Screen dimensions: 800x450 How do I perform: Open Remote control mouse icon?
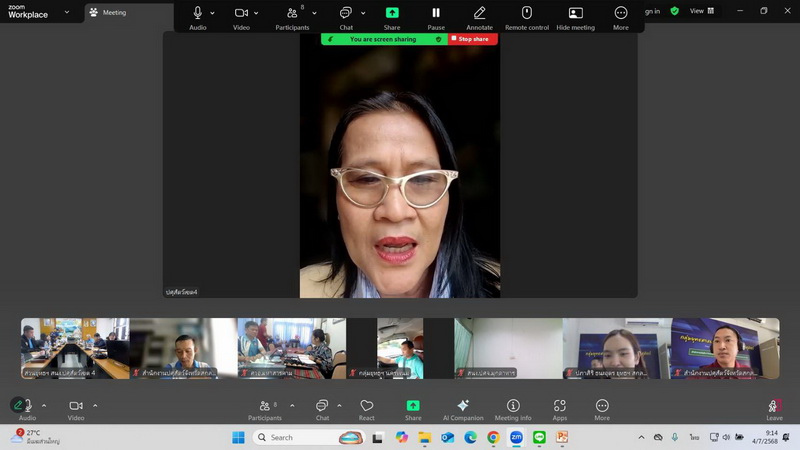pos(527,13)
